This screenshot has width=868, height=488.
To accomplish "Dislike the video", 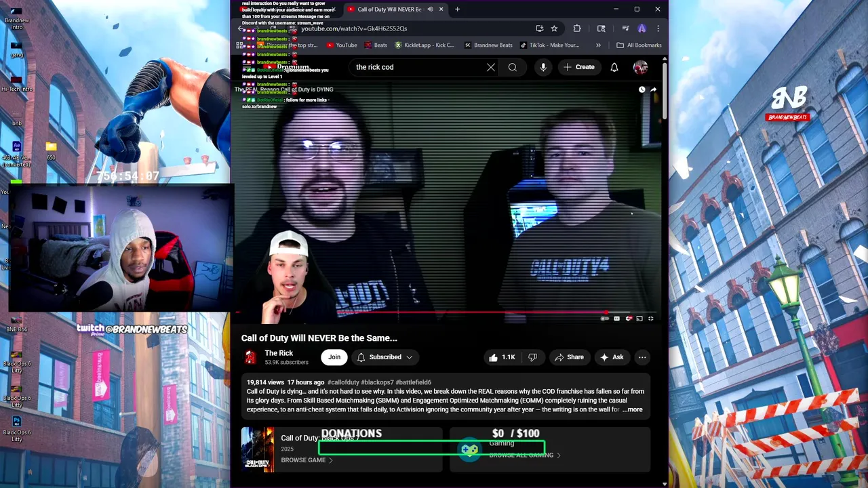I will point(532,357).
